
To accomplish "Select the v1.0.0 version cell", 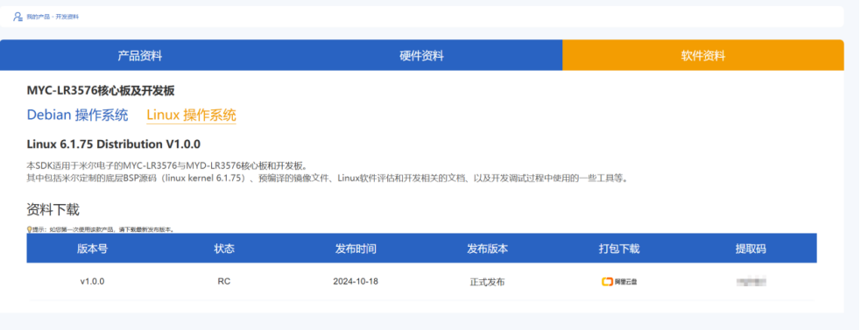I will coord(92,281).
